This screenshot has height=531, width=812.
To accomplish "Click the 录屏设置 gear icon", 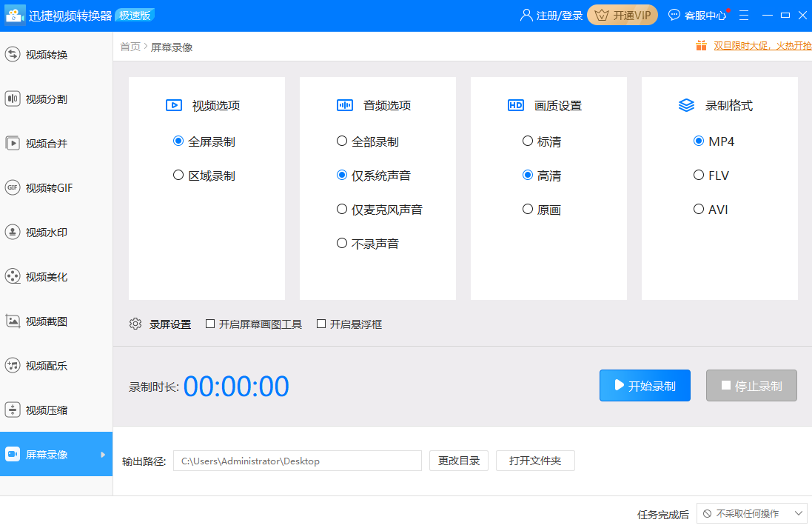I will (135, 324).
